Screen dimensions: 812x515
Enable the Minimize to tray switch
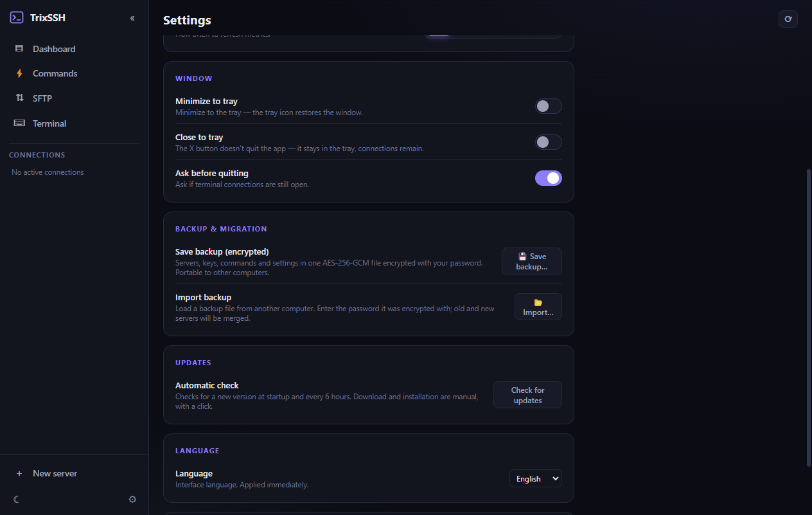pos(549,106)
